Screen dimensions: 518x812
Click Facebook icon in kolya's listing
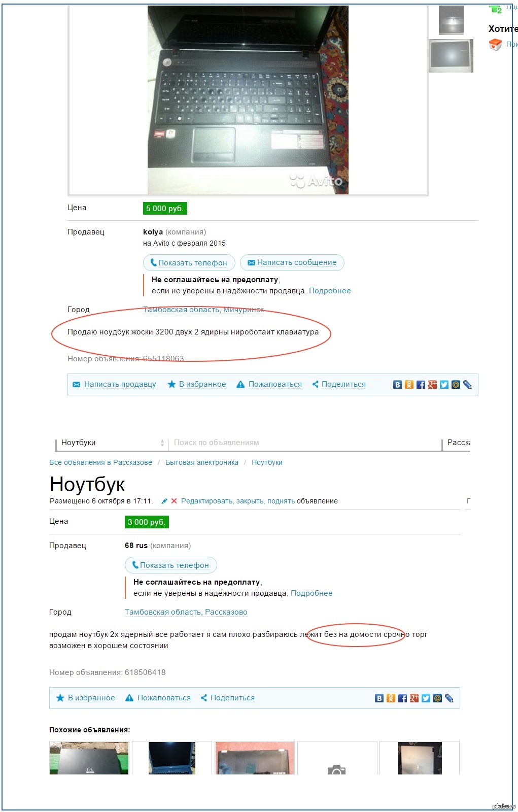tap(421, 385)
